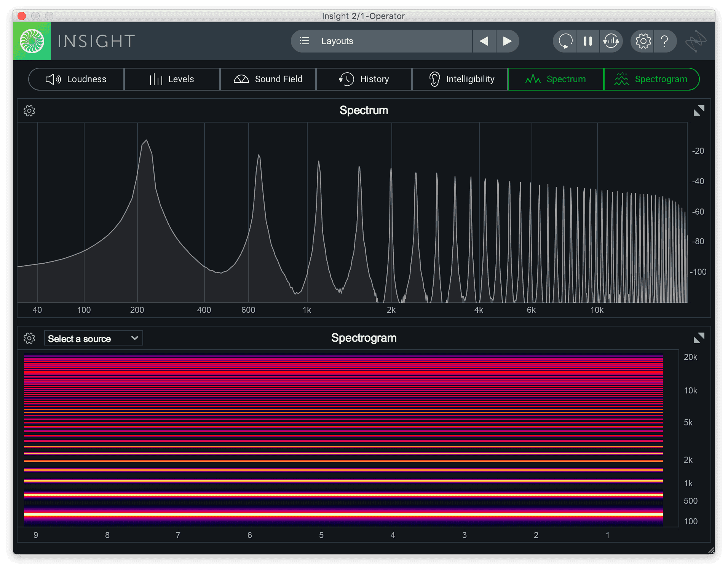Click inside the spectrogram display
Screen dimensions: 728x570
click(343, 441)
